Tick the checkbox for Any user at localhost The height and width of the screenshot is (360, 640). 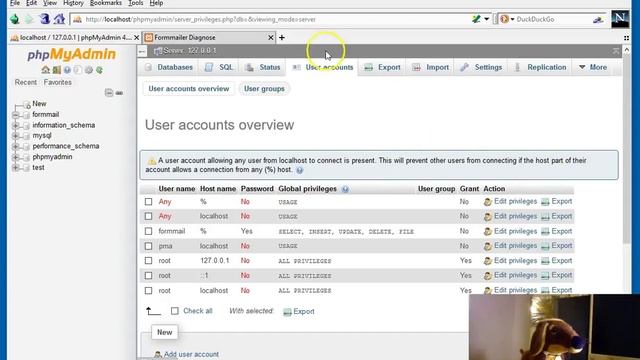point(149,216)
